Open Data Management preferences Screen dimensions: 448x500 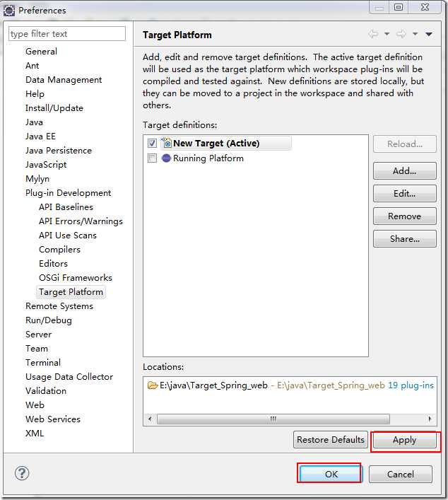(x=64, y=80)
